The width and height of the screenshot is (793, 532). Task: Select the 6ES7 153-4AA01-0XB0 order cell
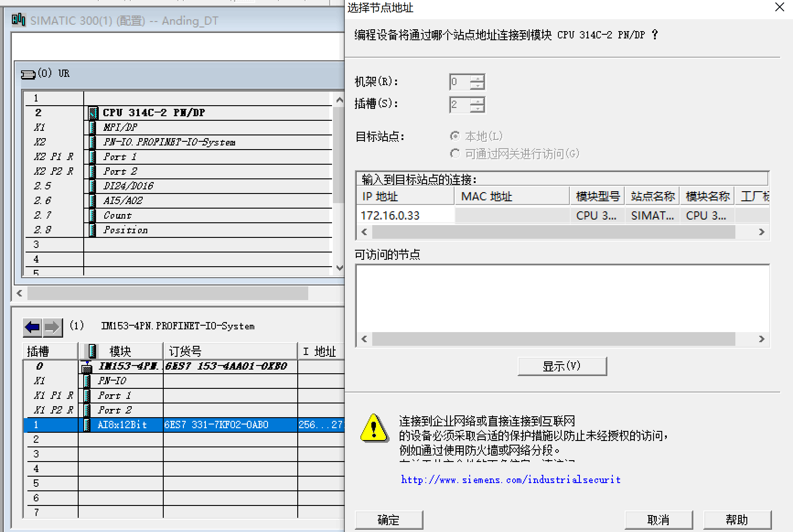click(x=230, y=366)
